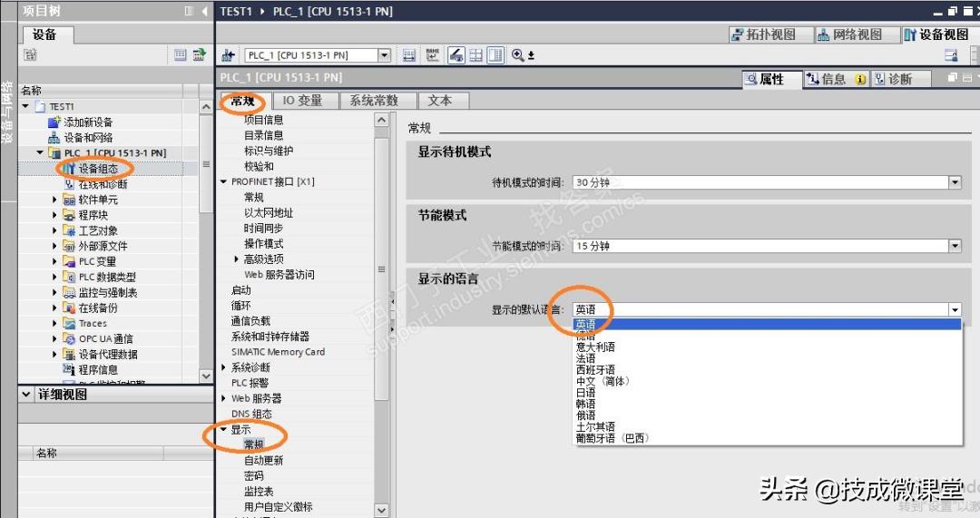Expand the 系统诊断 navigation node
980x518 pixels.
pos(223,367)
